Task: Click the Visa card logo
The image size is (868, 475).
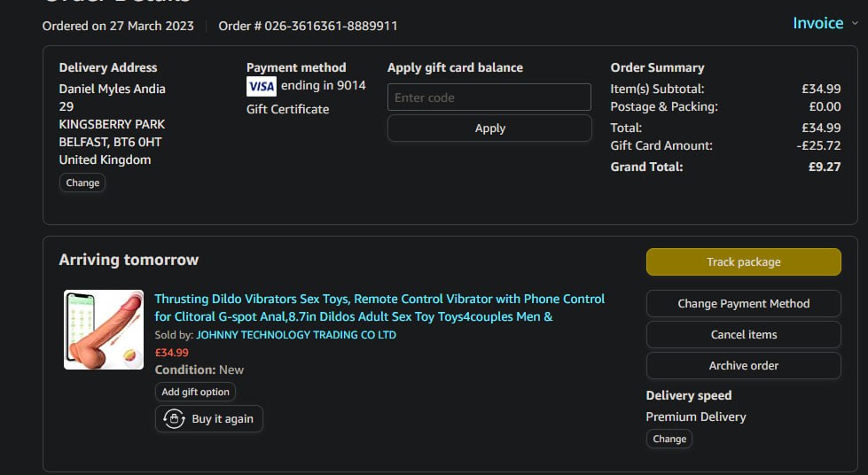Action: (262, 86)
